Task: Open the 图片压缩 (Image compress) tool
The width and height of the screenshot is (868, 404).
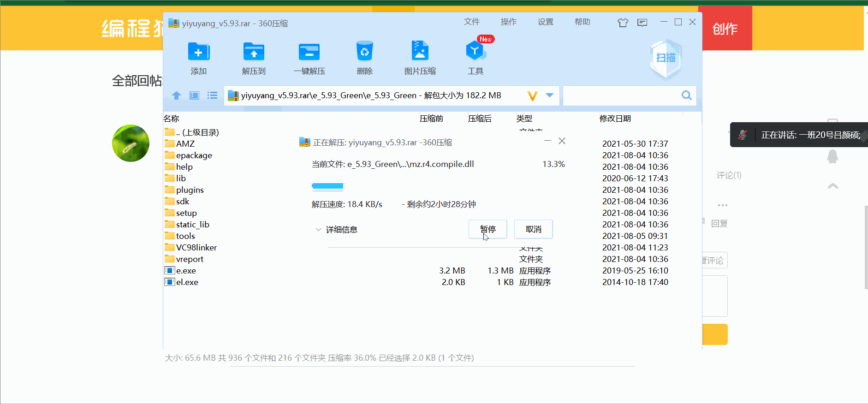Action: [420, 51]
